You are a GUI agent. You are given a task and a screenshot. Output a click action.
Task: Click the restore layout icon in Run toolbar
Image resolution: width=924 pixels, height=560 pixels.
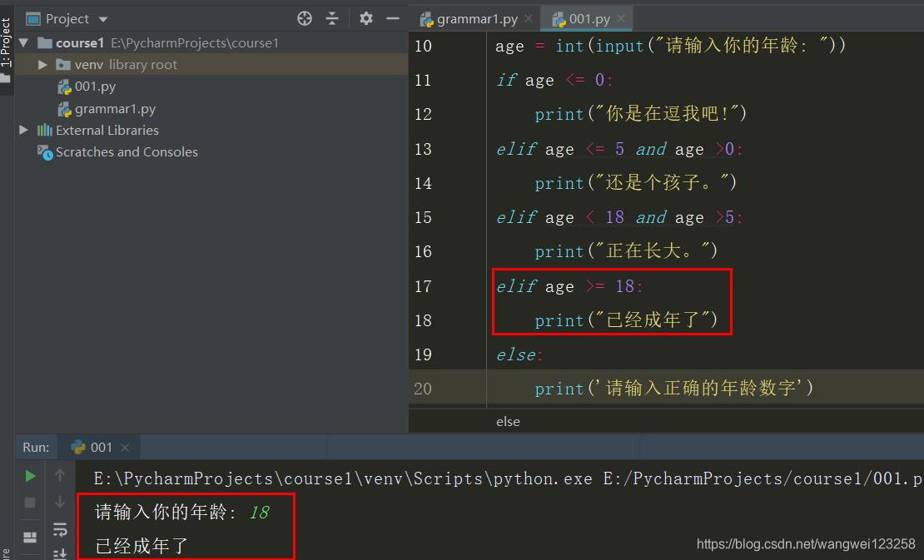tap(30, 536)
